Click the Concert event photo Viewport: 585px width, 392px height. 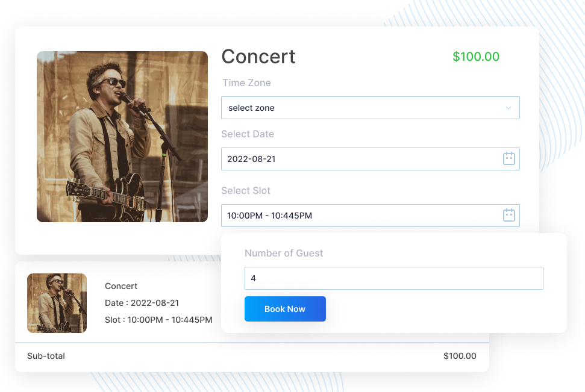[122, 136]
